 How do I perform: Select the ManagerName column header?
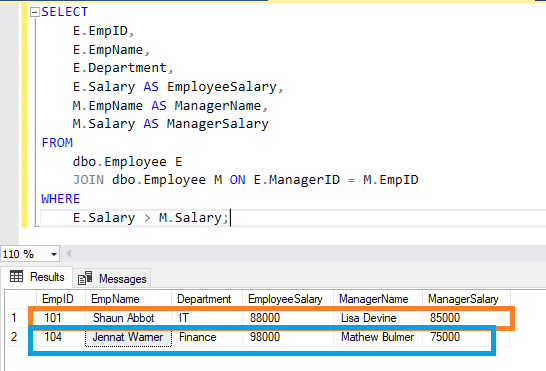pos(378,299)
